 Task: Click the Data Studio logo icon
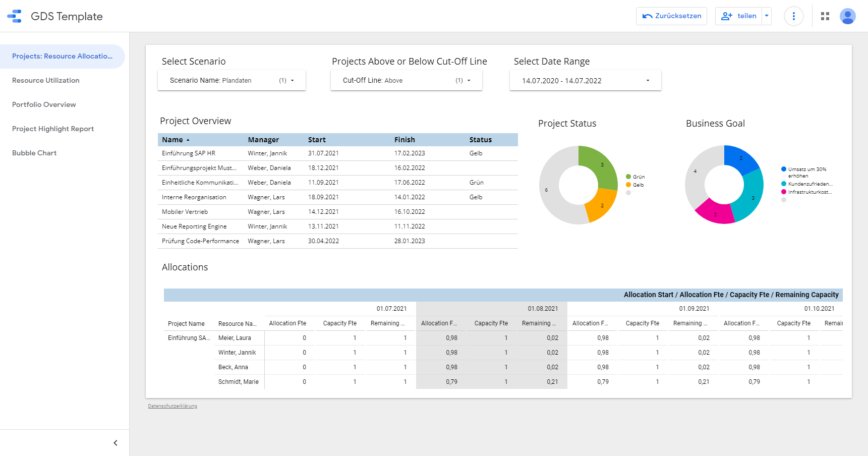(15, 16)
